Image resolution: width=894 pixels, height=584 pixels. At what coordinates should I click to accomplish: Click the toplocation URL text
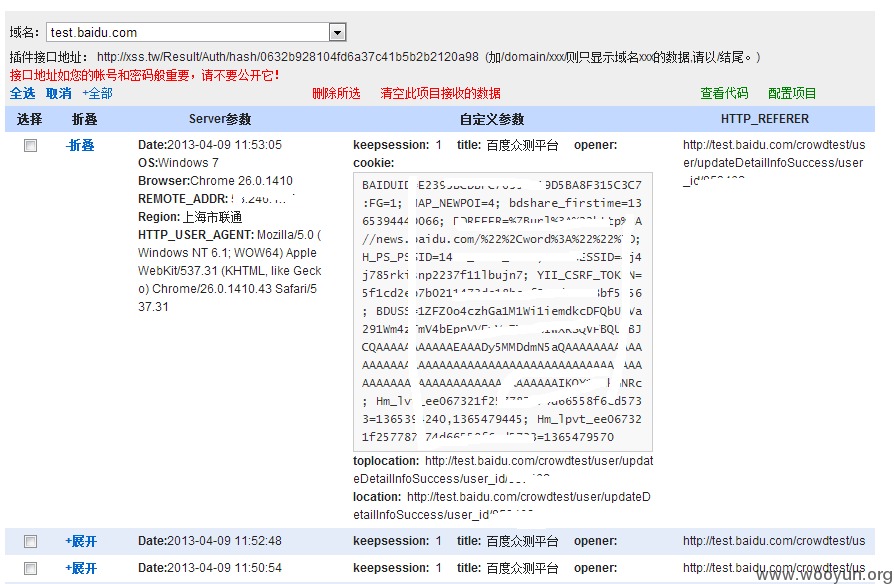pyautogui.click(x=503, y=470)
